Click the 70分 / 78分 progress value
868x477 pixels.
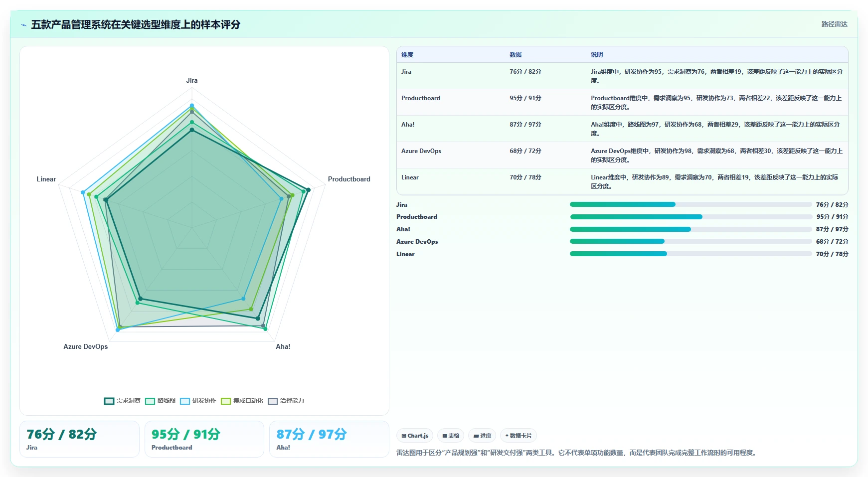[832, 254]
